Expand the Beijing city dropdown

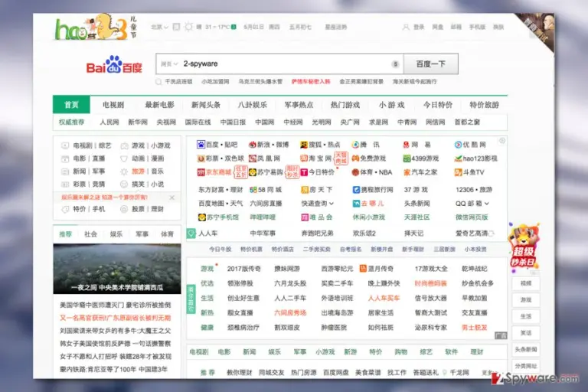[159, 27]
